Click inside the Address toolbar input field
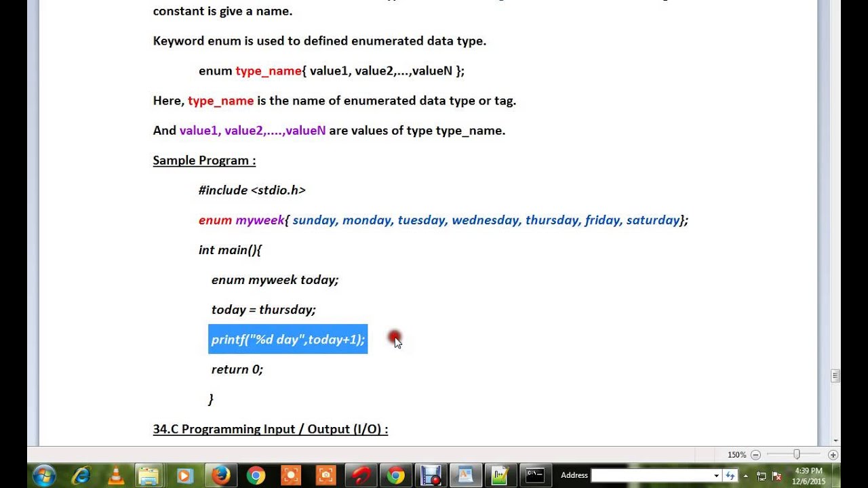This screenshot has width=868, height=488. 652,476
